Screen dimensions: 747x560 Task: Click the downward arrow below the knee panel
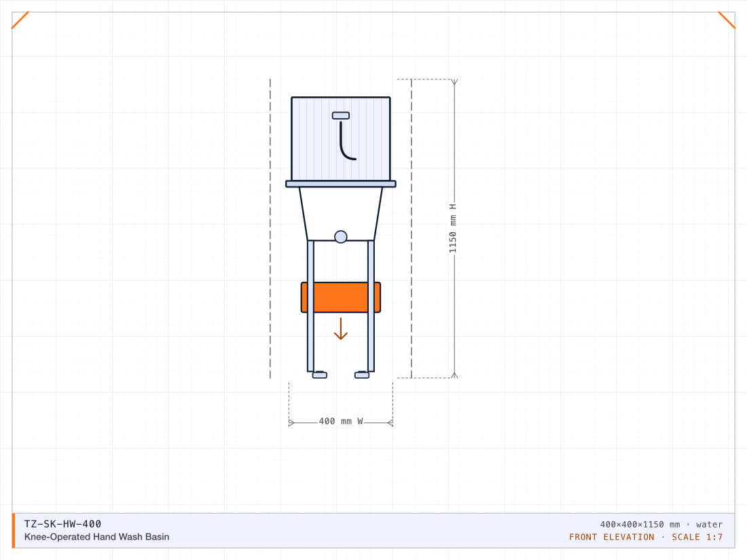click(x=341, y=329)
